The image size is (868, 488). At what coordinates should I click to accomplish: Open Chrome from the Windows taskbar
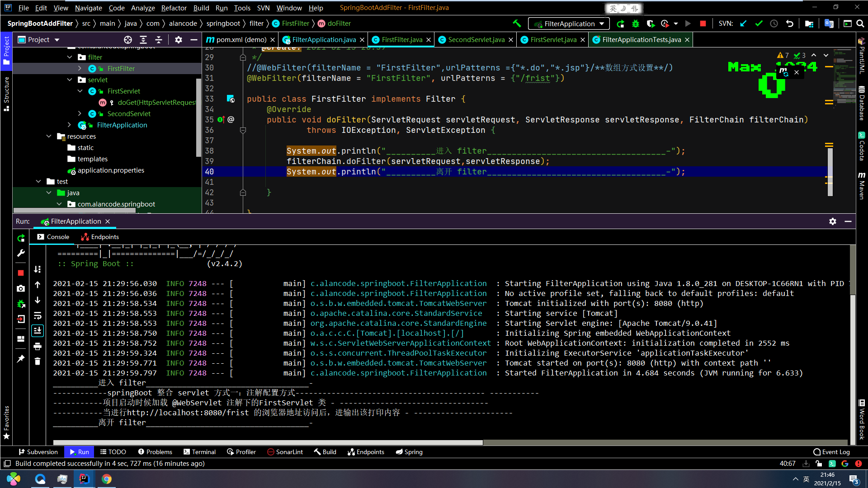107,479
